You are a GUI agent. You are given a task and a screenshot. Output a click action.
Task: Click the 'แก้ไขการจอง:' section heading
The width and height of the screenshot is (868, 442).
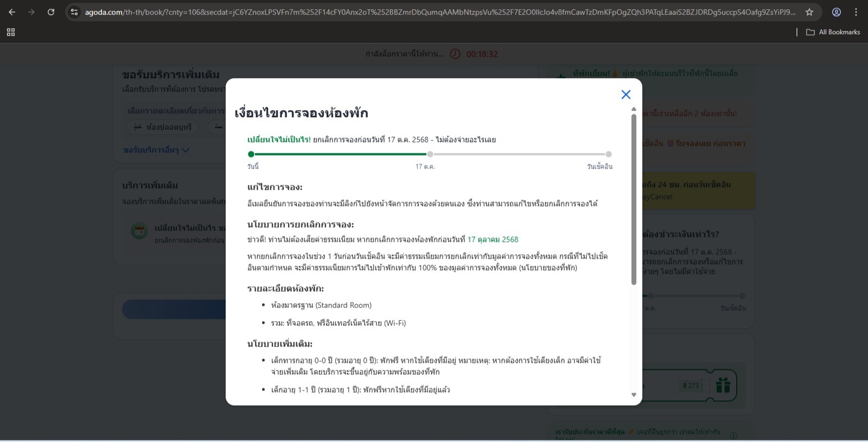tap(275, 187)
